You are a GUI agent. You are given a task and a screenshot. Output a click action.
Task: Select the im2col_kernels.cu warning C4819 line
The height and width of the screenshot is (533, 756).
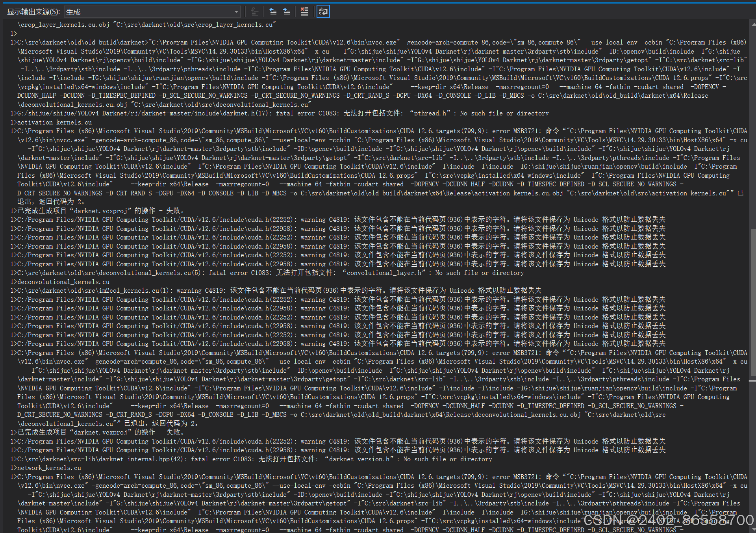click(276, 291)
